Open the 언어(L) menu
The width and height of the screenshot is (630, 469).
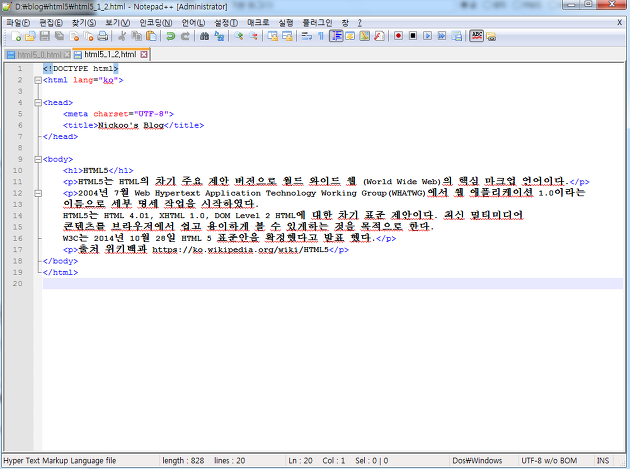point(193,23)
